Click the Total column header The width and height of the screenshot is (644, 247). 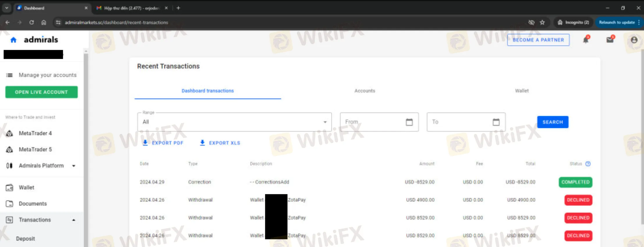click(530, 164)
